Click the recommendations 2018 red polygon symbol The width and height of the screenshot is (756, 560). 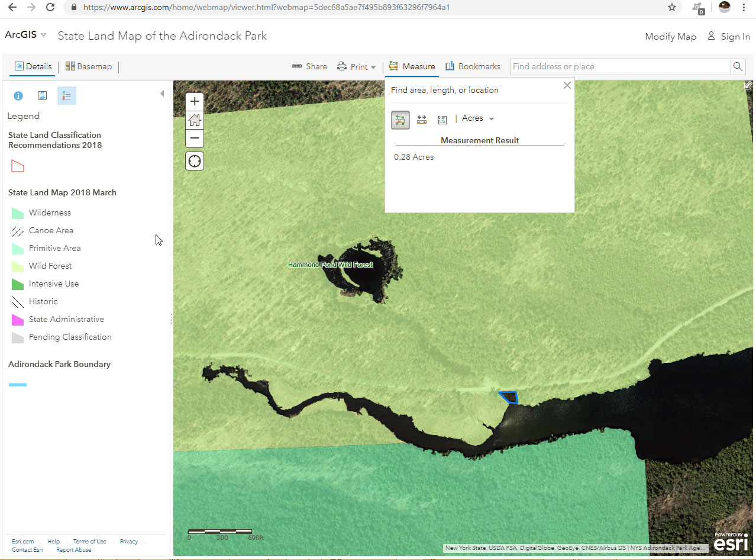tap(18, 166)
